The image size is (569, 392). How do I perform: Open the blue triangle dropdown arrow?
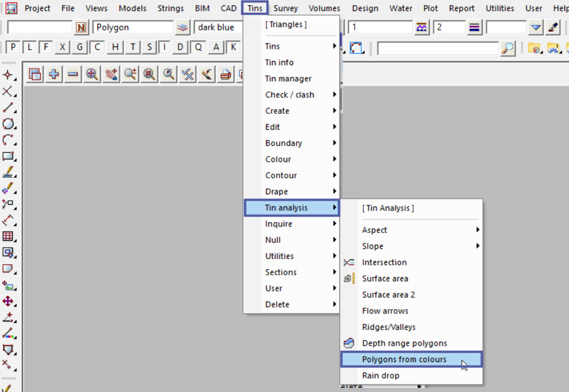click(536, 28)
